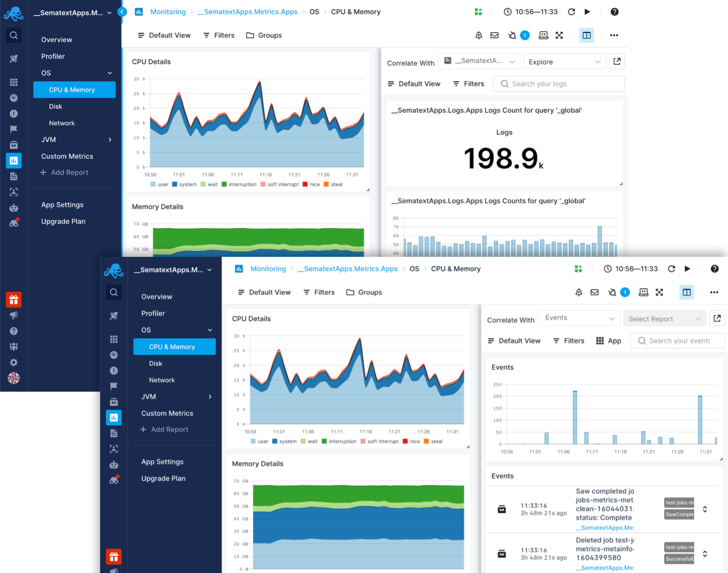Refresh data in the back window header
The width and height of the screenshot is (728, 573).
point(572,12)
